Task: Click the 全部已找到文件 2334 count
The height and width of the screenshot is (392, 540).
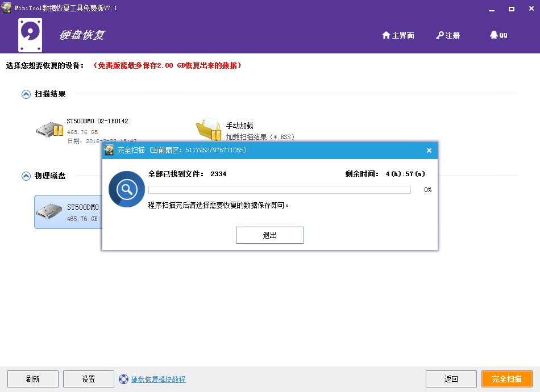Action: [x=218, y=174]
